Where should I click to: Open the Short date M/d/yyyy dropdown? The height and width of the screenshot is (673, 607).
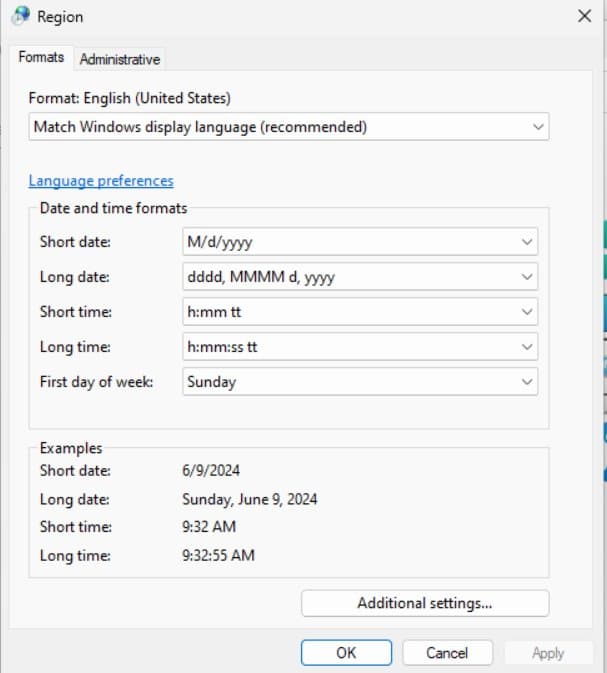pyautogui.click(x=360, y=242)
